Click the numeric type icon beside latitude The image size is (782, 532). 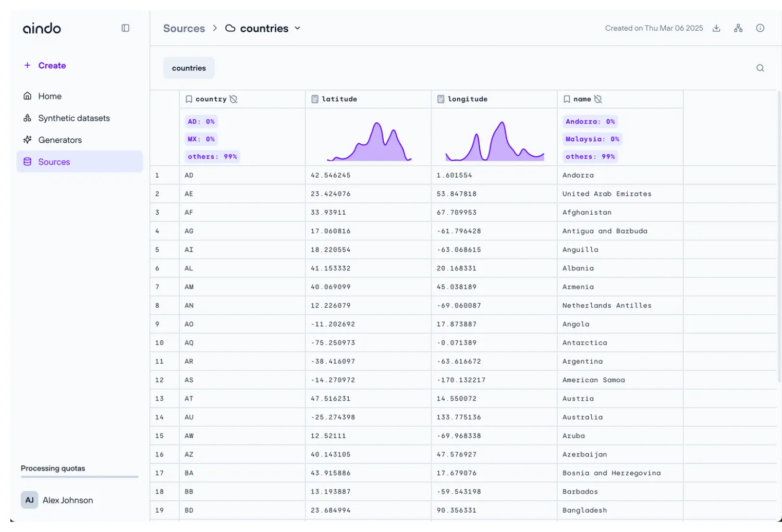tap(315, 99)
